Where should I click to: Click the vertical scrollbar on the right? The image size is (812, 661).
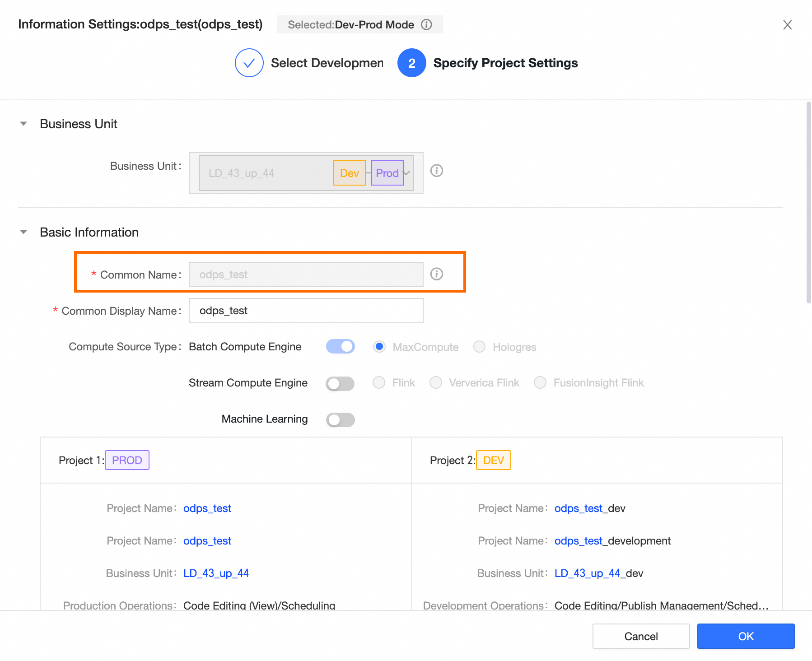coord(808,203)
